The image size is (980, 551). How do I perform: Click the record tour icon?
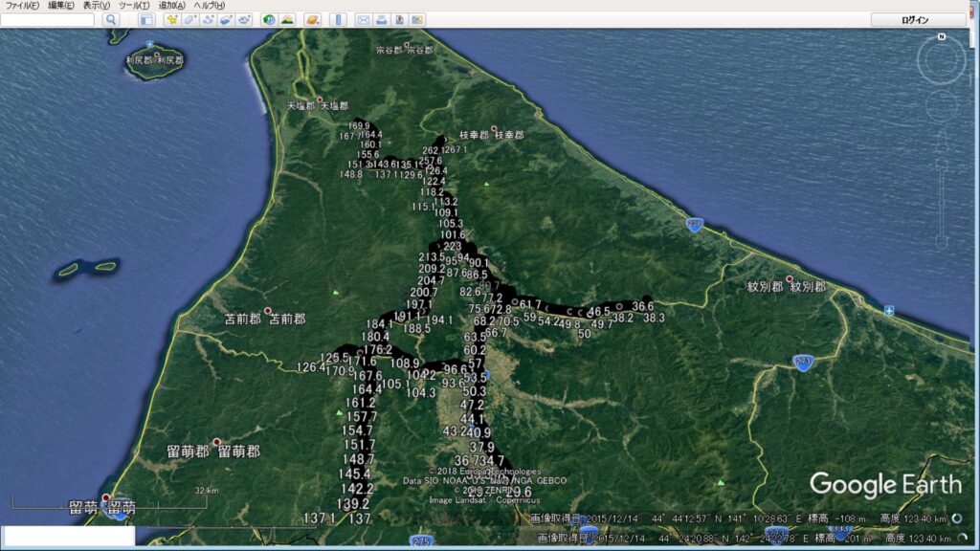point(244,19)
